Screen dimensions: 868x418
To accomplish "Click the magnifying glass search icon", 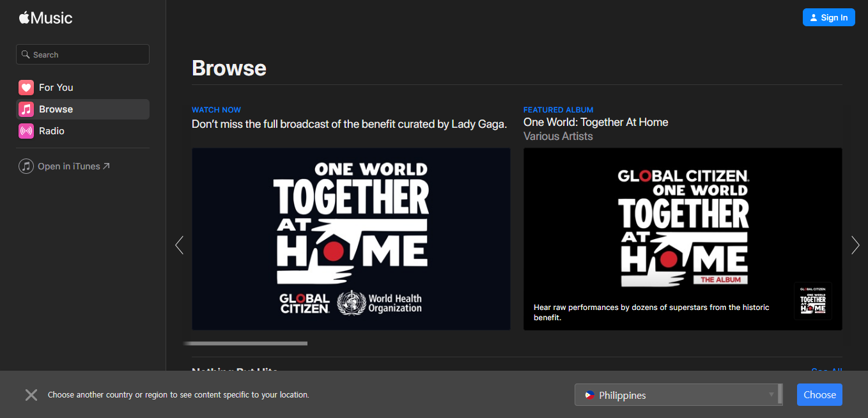I will [x=26, y=55].
